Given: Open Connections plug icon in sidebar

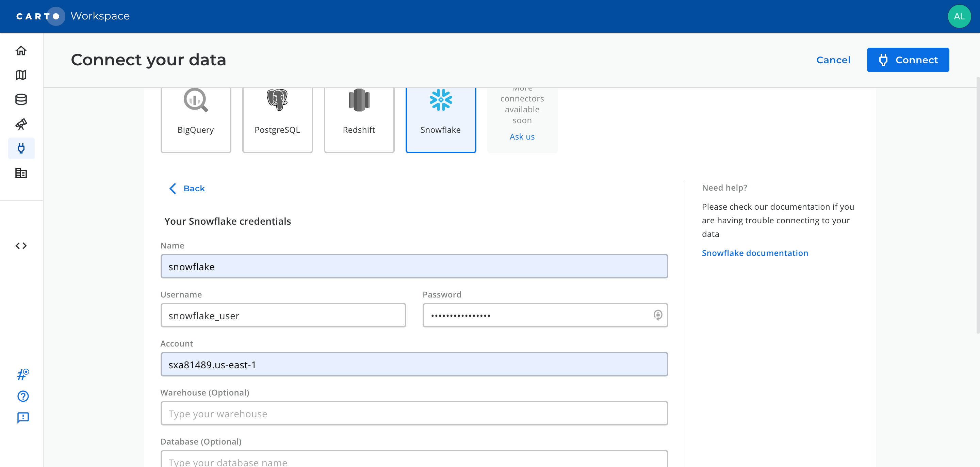Looking at the screenshot, I should coord(21,148).
